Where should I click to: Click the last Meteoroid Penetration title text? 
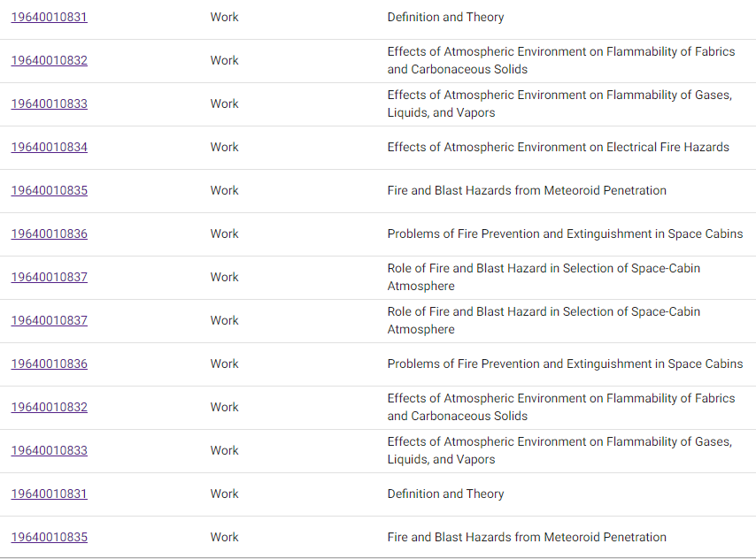click(527, 538)
